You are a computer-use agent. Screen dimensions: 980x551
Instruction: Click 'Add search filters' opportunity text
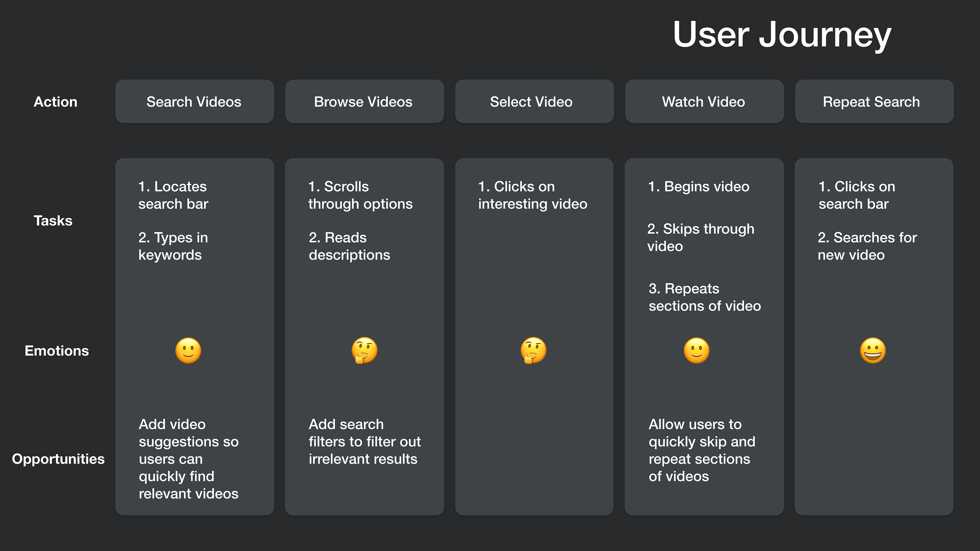click(364, 441)
